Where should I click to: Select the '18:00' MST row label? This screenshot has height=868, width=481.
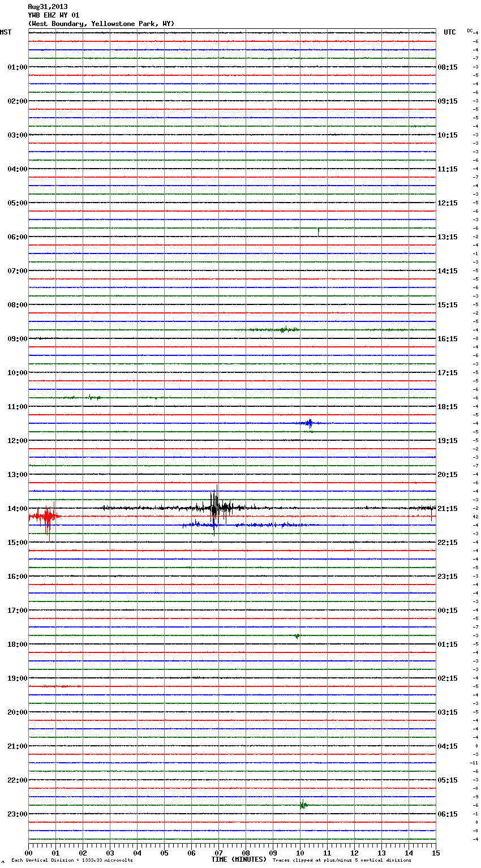pyautogui.click(x=18, y=644)
